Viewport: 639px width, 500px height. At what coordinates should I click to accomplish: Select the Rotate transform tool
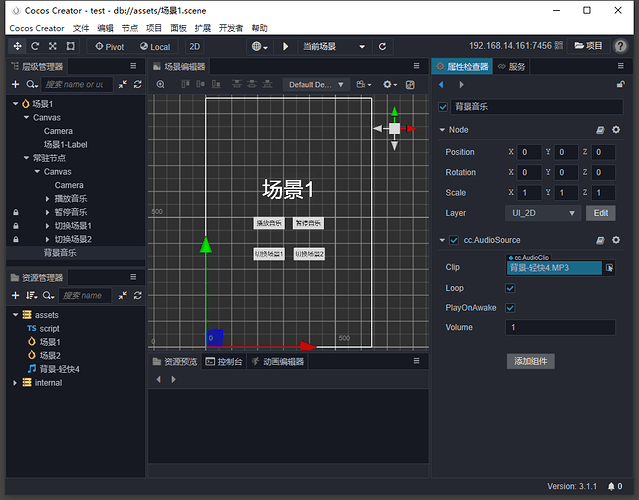click(35, 46)
